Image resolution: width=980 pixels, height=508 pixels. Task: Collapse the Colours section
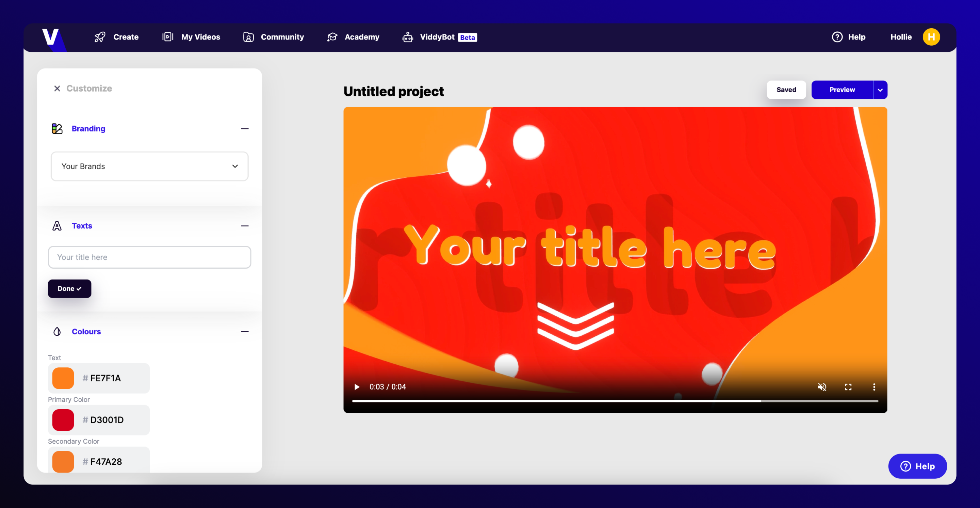[245, 331]
